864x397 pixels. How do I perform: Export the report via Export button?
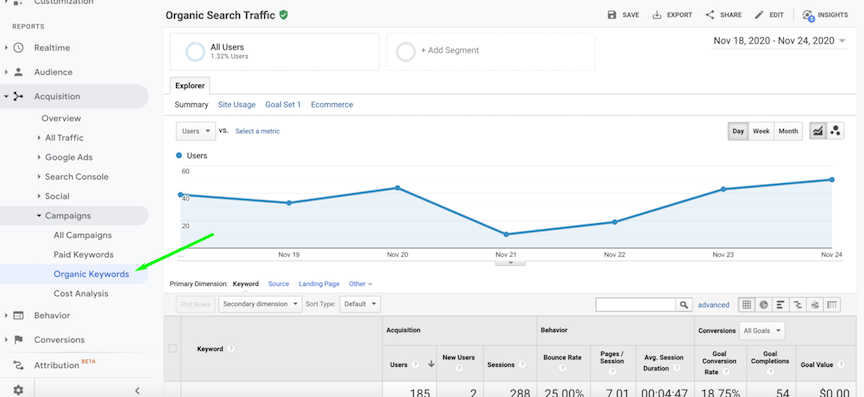[x=672, y=15]
